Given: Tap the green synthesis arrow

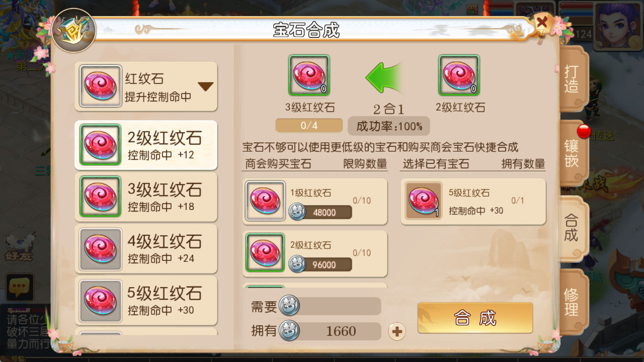Looking at the screenshot, I should pos(384,77).
